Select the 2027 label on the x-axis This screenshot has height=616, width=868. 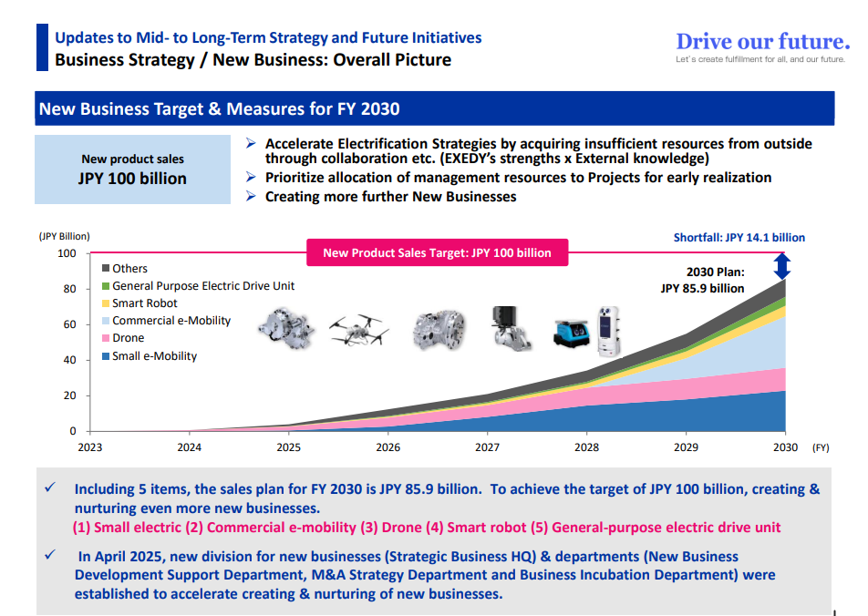click(x=487, y=447)
